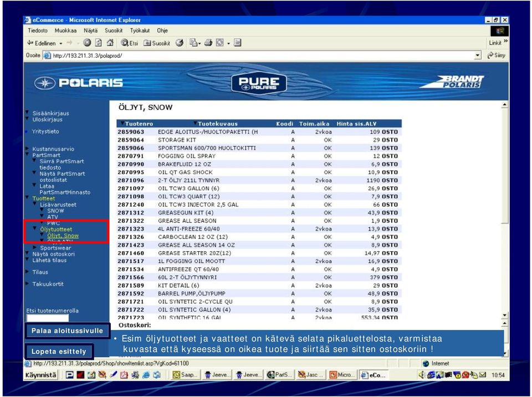
Task: Switch to the PartS... taskbar window
Action: pyautogui.click(x=279, y=375)
